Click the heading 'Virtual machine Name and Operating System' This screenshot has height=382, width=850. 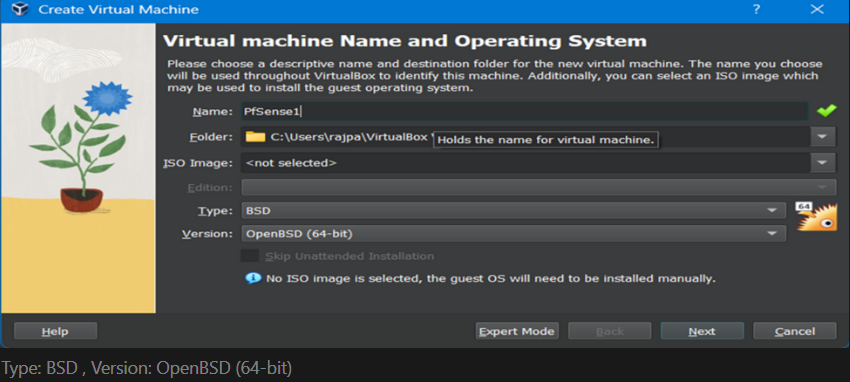coord(405,41)
